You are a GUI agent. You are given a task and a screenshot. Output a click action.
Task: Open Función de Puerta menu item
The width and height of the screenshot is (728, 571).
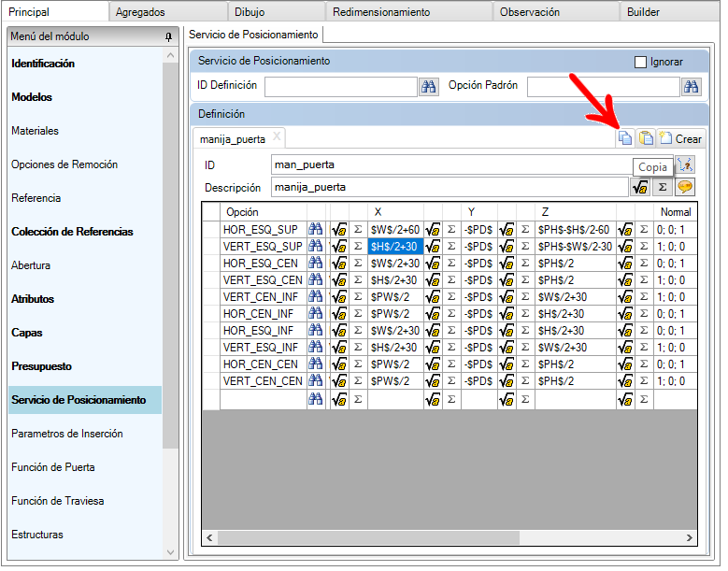coord(53,467)
